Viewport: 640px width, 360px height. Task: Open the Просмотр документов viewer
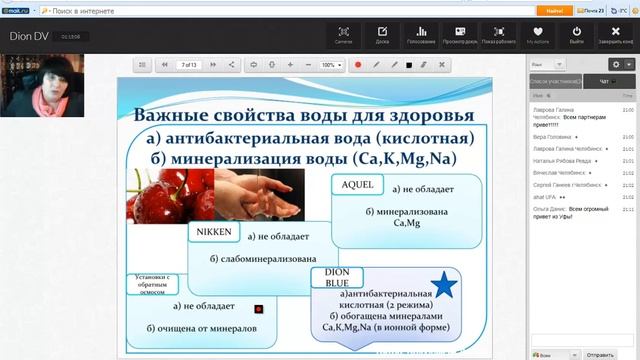tap(460, 35)
